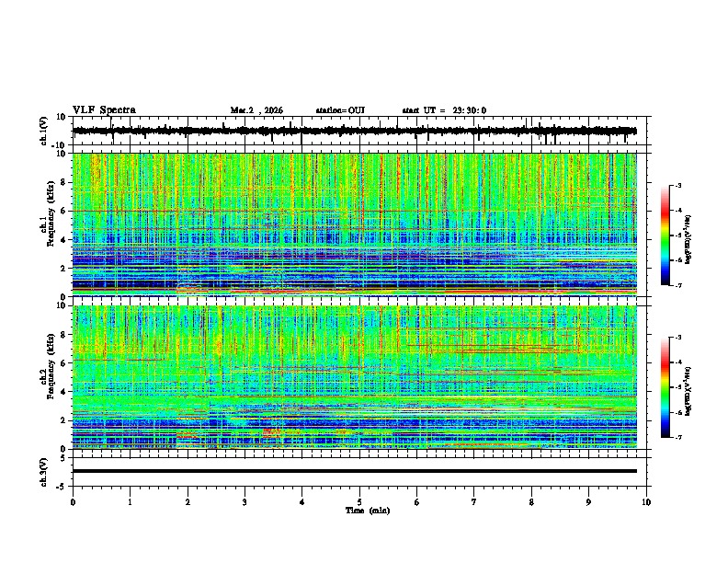The width and height of the screenshot is (728, 563).
Task: Click the '-7' label on ch.1 color scale
Action: (x=678, y=285)
